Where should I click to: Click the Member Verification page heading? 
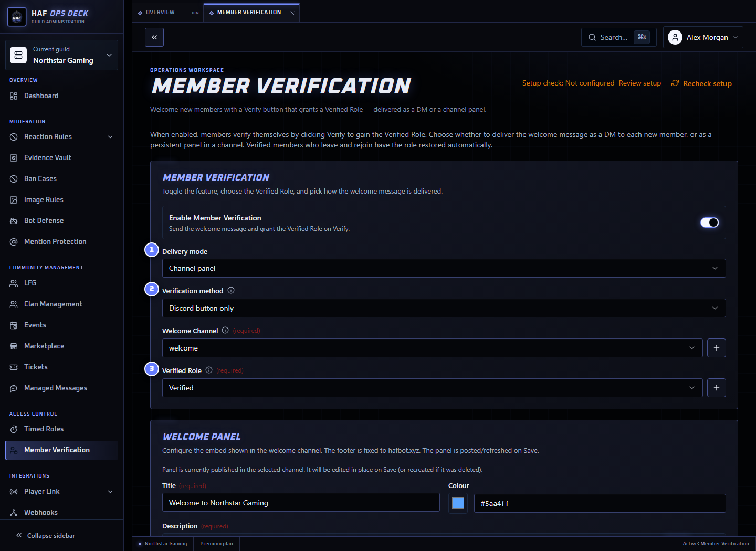pyautogui.click(x=281, y=87)
